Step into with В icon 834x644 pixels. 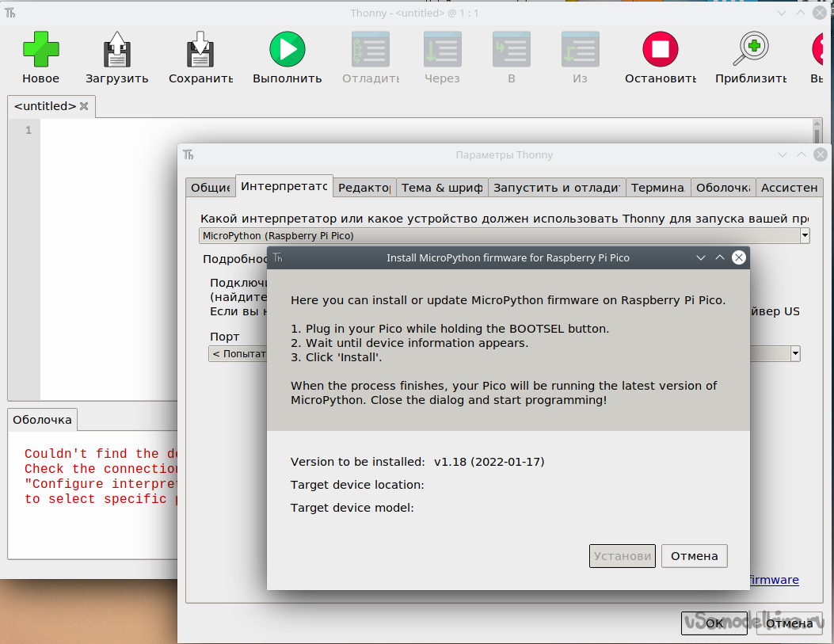[511, 49]
